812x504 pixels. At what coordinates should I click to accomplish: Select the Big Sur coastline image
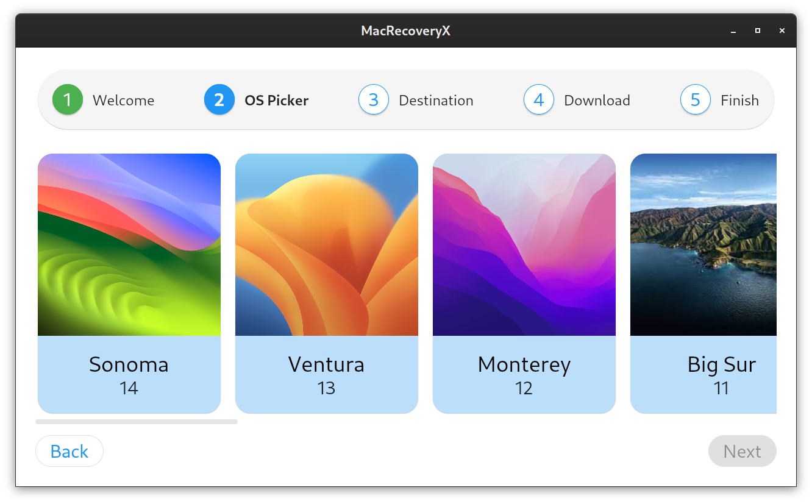(x=703, y=244)
